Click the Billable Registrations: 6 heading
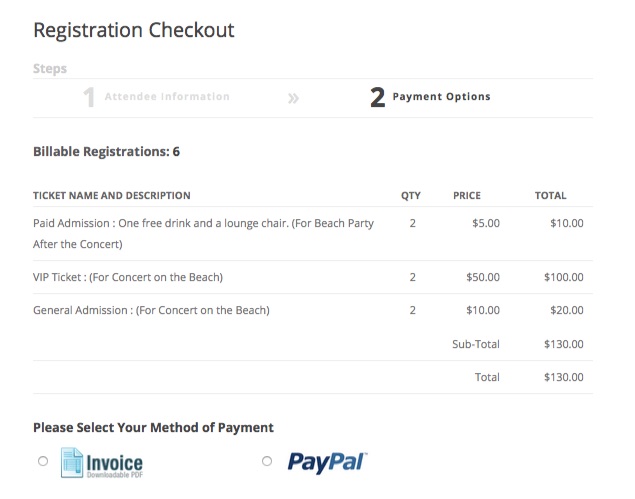Screen dimensions: 635x499 click(x=107, y=151)
